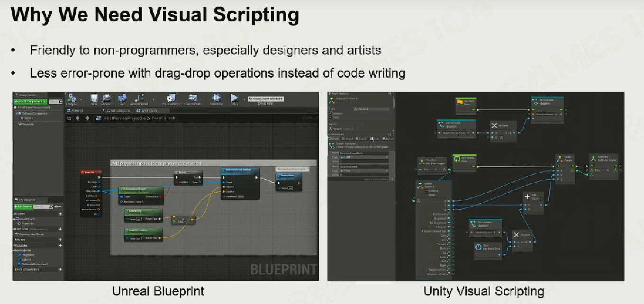Open Class Settings from Blueprint toolbar

171,98
